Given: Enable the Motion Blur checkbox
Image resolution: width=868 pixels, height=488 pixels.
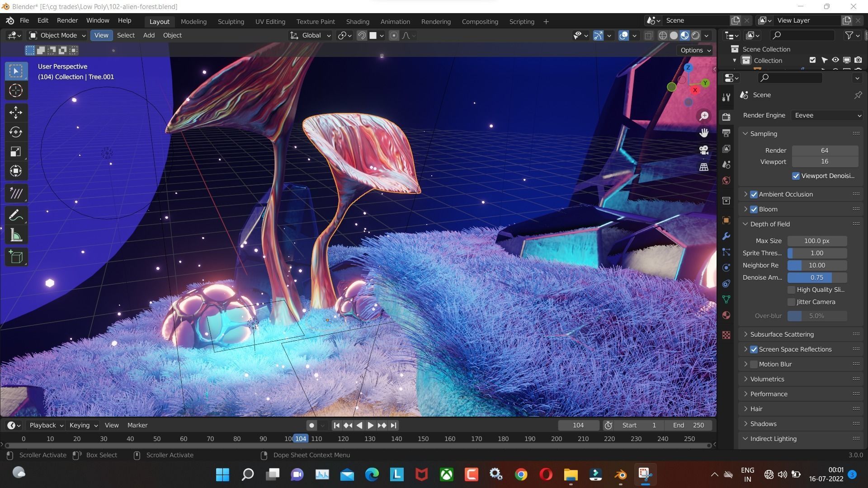Looking at the screenshot, I should tap(754, 364).
